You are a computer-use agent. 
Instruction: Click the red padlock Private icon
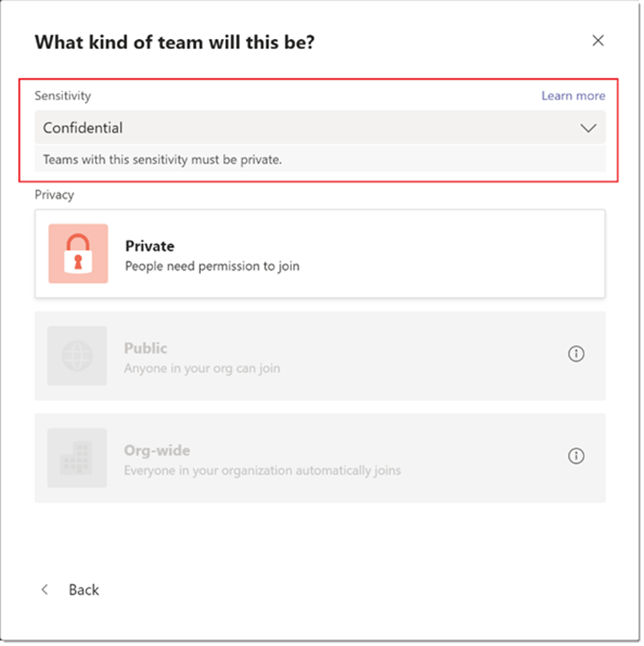pyautogui.click(x=78, y=254)
